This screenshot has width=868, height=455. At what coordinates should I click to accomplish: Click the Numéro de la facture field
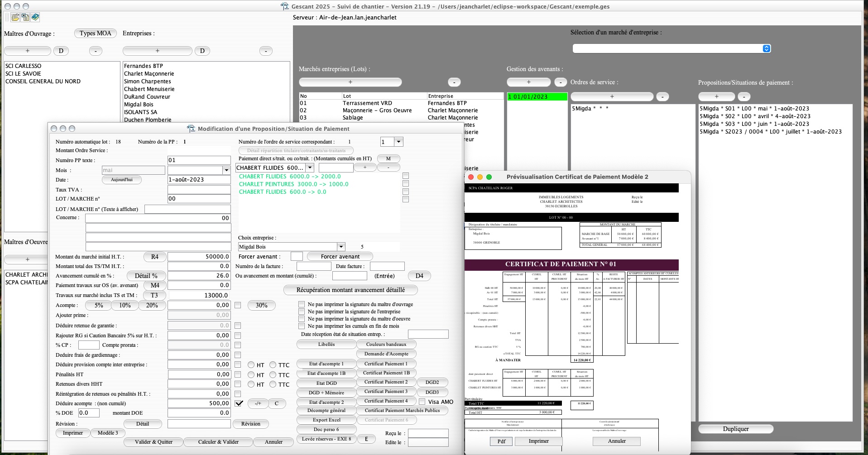314,266
